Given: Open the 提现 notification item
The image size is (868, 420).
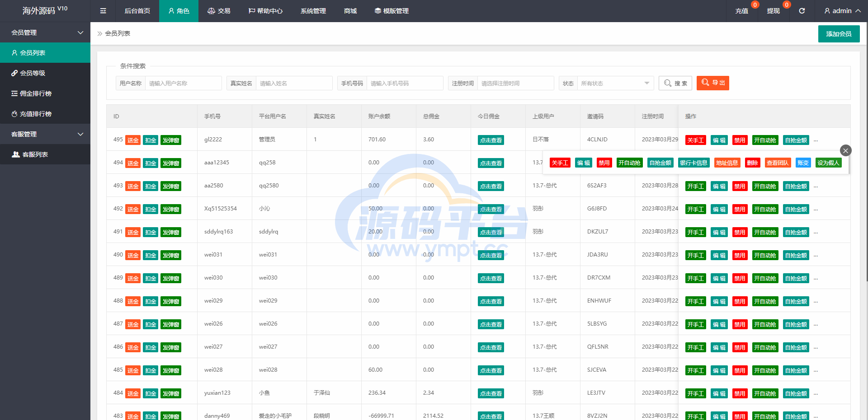Looking at the screenshot, I should [773, 11].
